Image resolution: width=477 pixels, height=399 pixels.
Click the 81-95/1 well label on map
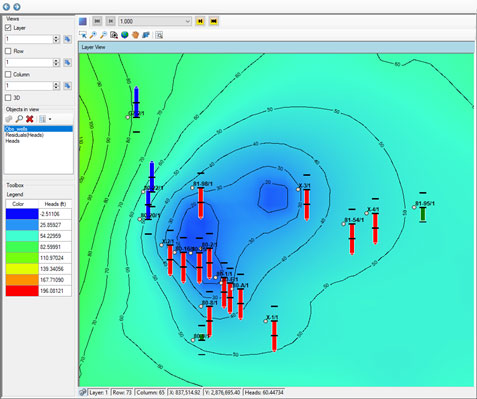coord(425,203)
